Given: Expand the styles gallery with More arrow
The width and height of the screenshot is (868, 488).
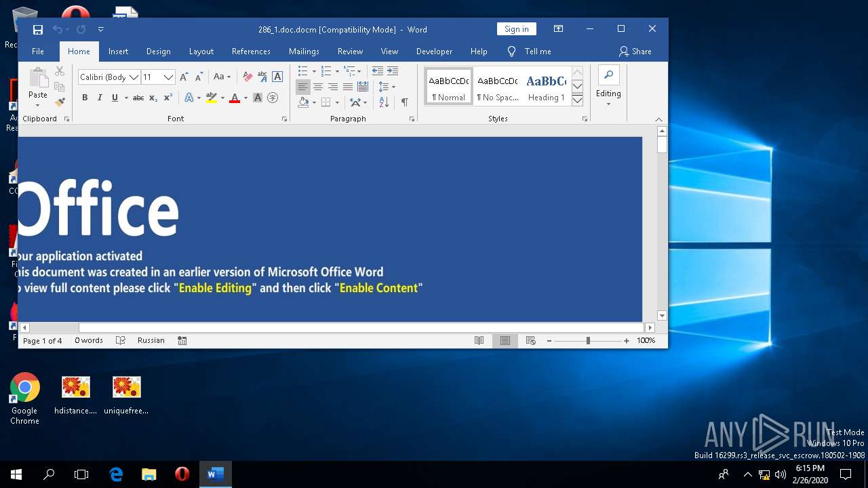Looking at the screenshot, I should [x=577, y=100].
